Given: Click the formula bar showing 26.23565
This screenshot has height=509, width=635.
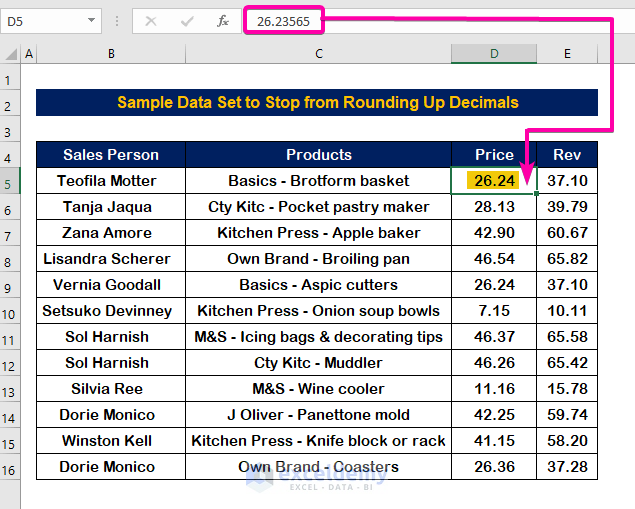Looking at the screenshot, I should click(420, 20).
